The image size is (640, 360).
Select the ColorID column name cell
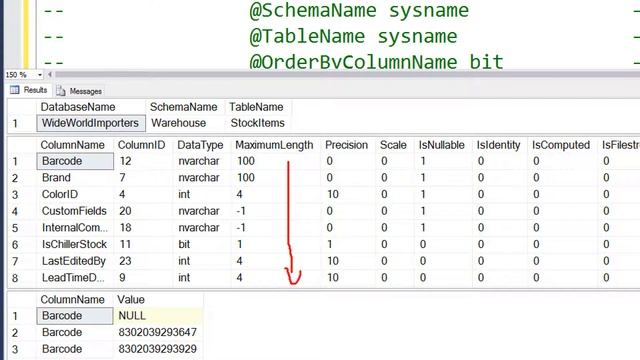[75, 194]
